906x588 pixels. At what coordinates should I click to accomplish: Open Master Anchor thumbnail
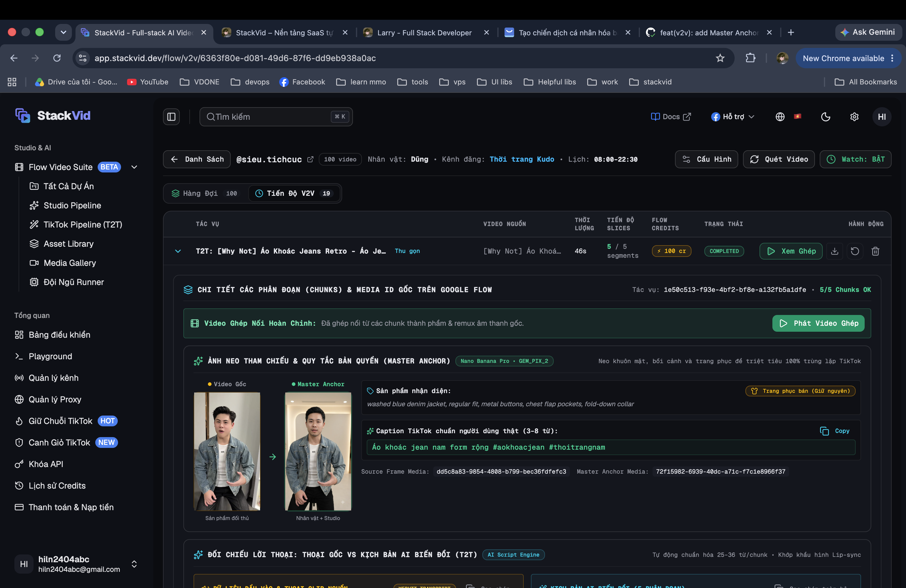(318, 451)
